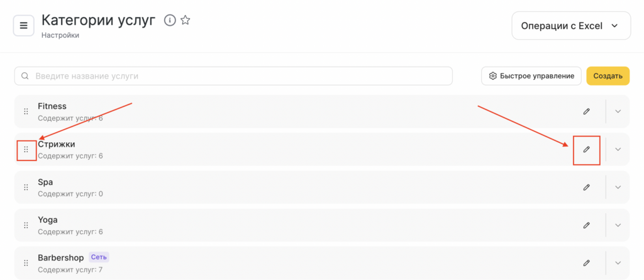
Task: Expand the Стрижки category chevron
Action: point(618,149)
